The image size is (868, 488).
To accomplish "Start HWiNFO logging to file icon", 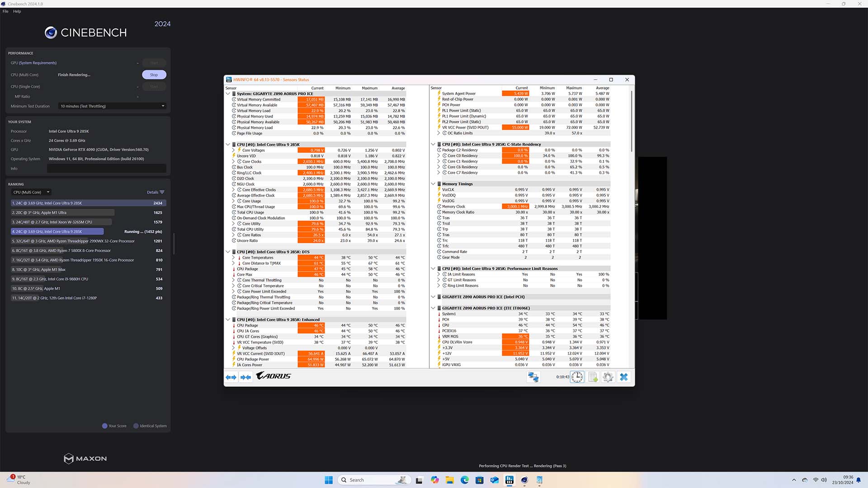I will 593,377.
